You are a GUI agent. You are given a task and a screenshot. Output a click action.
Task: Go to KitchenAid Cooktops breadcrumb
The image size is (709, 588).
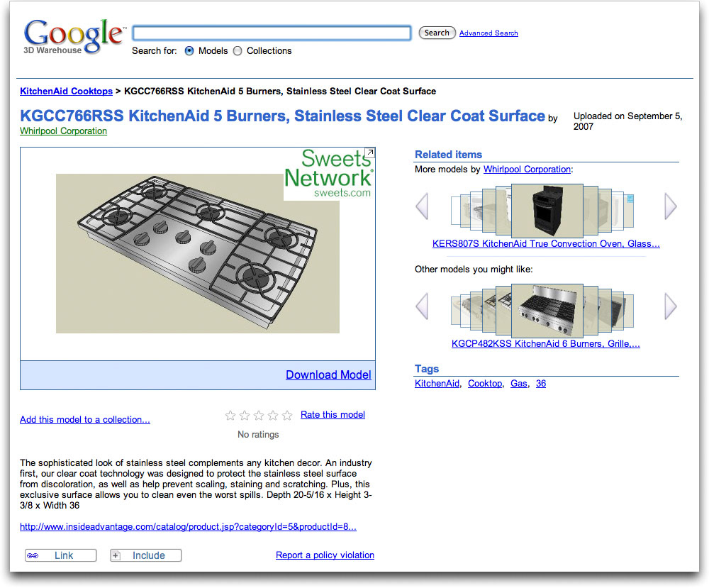(x=66, y=91)
